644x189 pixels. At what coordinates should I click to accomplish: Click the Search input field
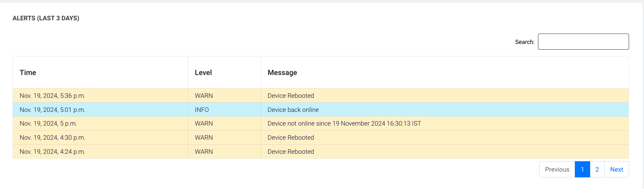[x=583, y=42]
